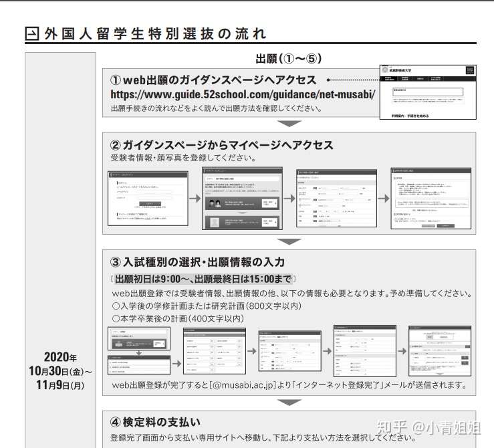Viewport: 494px width, 448px height.
Task: Open the step ③ two-column dropdown form thumbnail
Action: pos(215,351)
